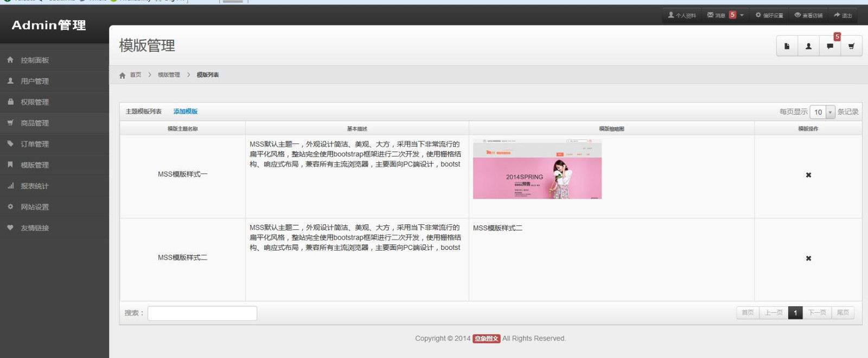Click the 搜索 search input field
The width and height of the screenshot is (868, 358).
coord(202,313)
